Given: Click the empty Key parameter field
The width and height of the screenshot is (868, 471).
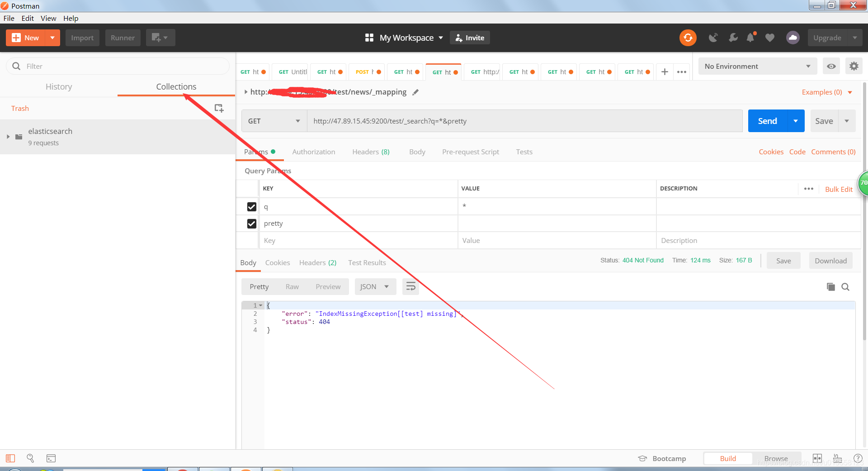Looking at the screenshot, I should coord(358,240).
